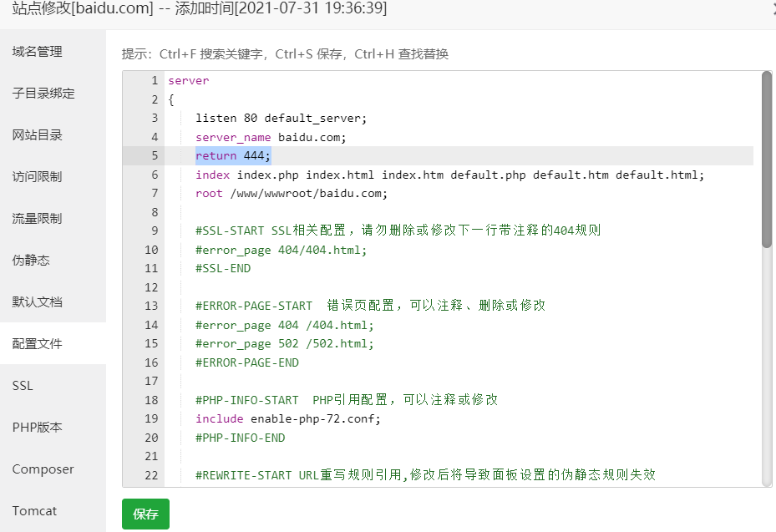Click the editor vertical scrollbar thumb

point(766,159)
